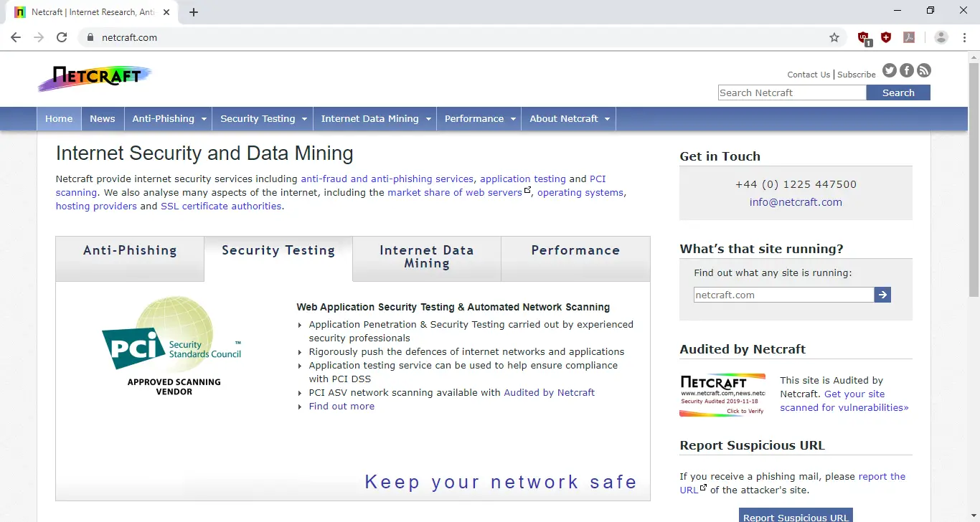The image size is (980, 522).
Task: Open the SSL certificate authorities link
Action: tap(221, 206)
